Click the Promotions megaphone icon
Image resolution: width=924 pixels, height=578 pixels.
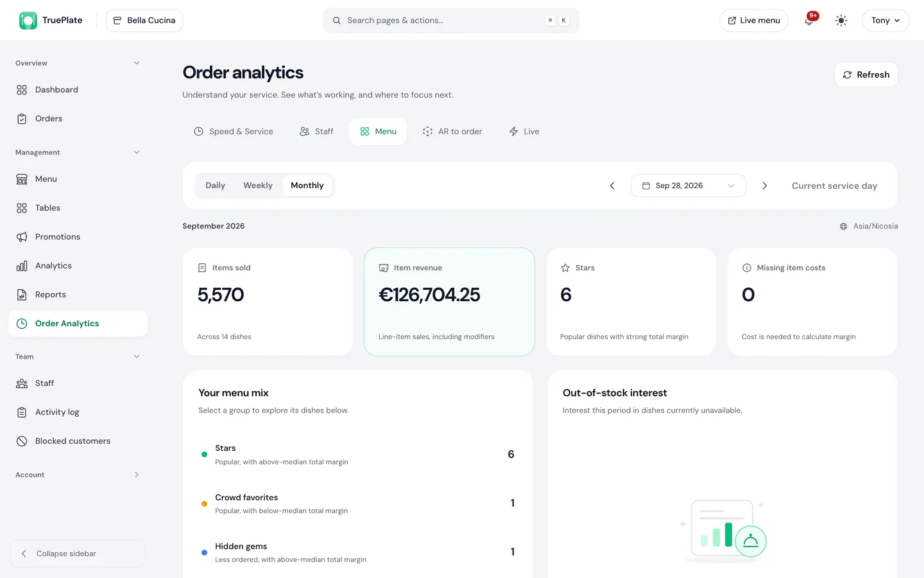22,237
